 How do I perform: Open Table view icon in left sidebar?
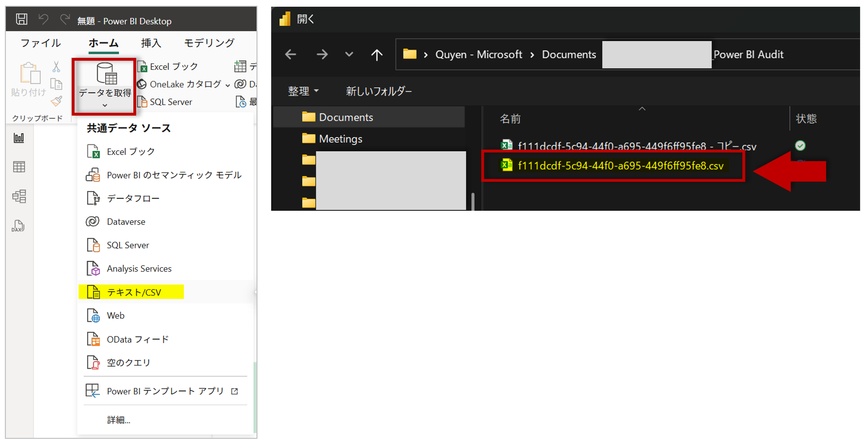[x=19, y=167]
